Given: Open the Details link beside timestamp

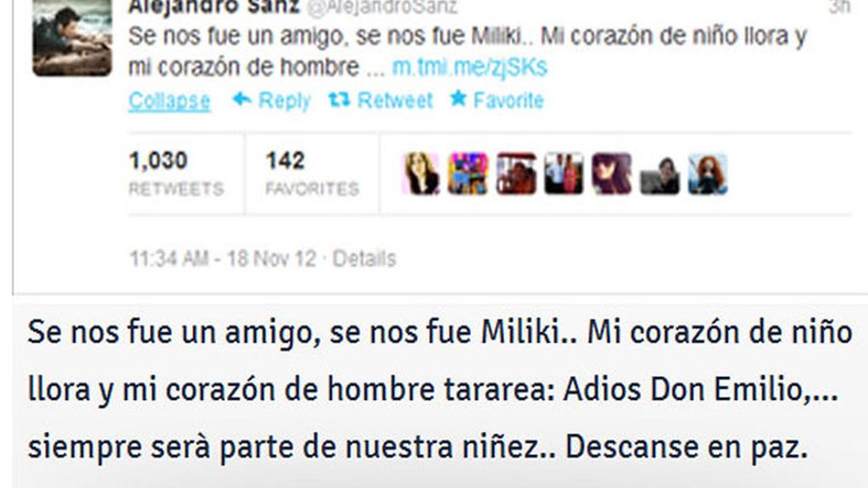Looking at the screenshot, I should tap(364, 258).
